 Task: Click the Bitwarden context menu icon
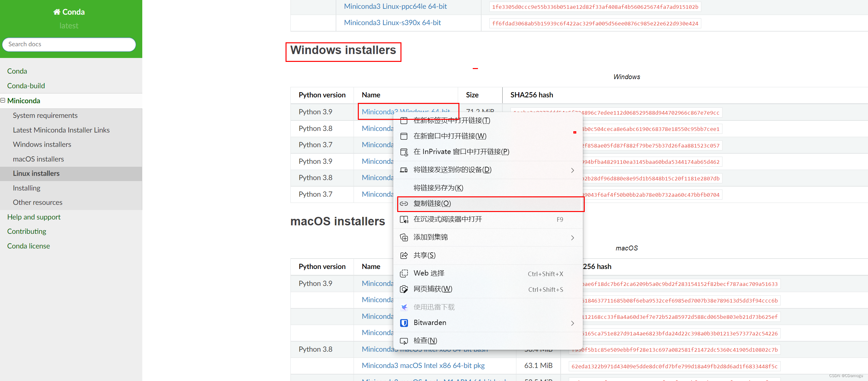(x=403, y=322)
